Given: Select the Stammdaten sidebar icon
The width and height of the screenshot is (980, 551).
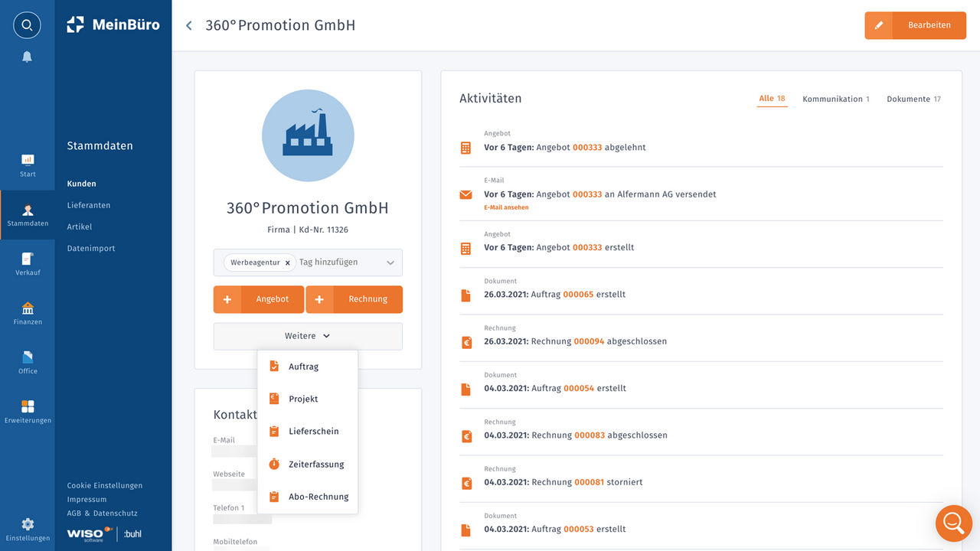Looking at the screenshot, I should click(28, 214).
